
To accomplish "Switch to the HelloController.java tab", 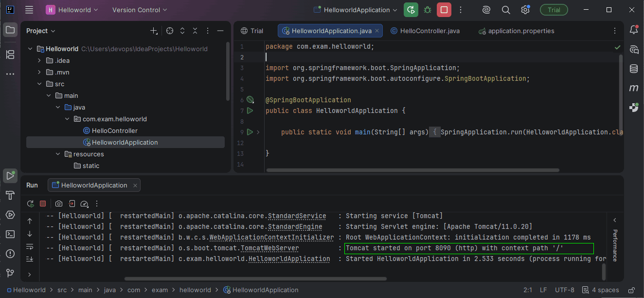I will coord(429,31).
